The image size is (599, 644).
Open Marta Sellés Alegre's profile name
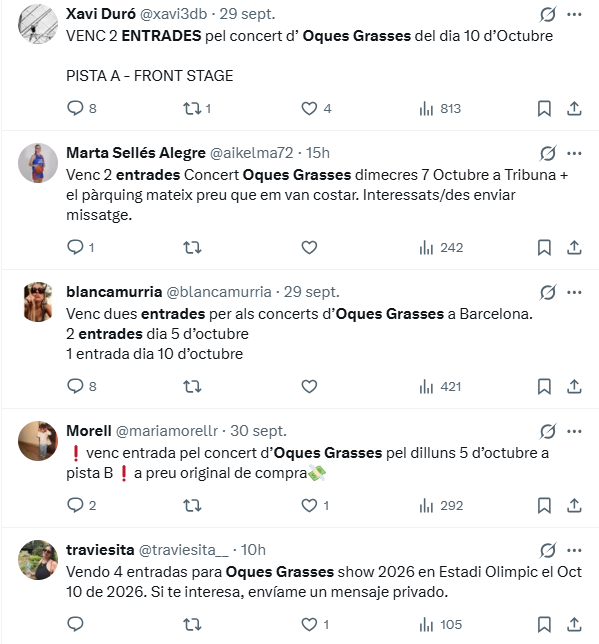click(136, 153)
